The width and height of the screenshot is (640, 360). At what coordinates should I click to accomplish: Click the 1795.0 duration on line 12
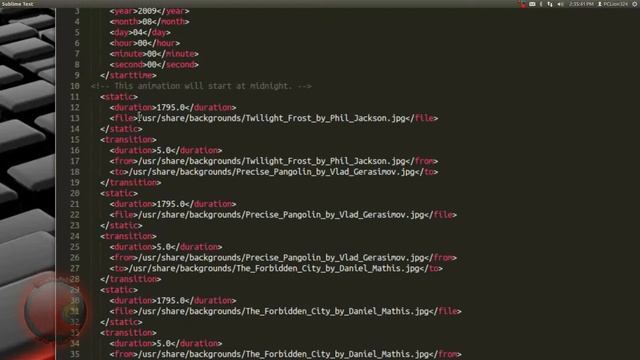(171, 108)
